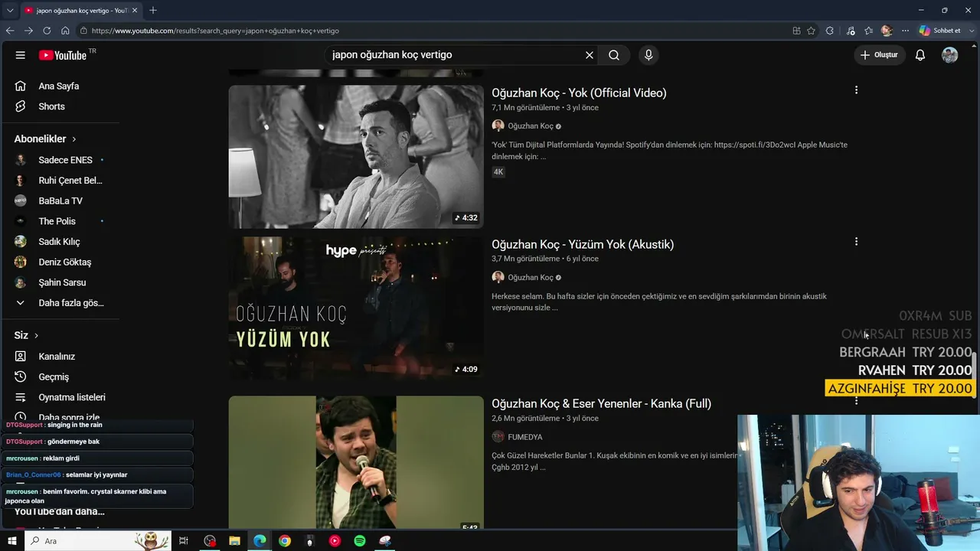
Task: Open the browser home page button
Action: (x=65, y=31)
